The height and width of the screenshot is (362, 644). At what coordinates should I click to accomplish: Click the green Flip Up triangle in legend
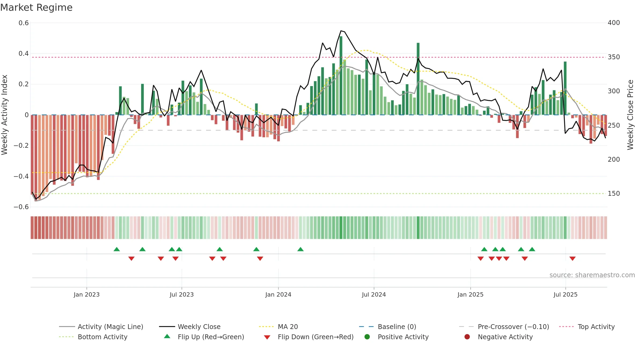click(x=167, y=336)
